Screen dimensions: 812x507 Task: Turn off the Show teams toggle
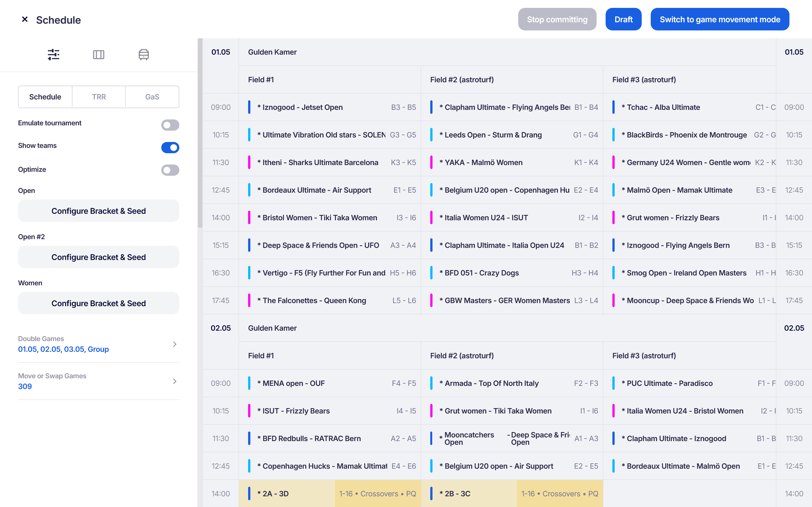[170, 148]
